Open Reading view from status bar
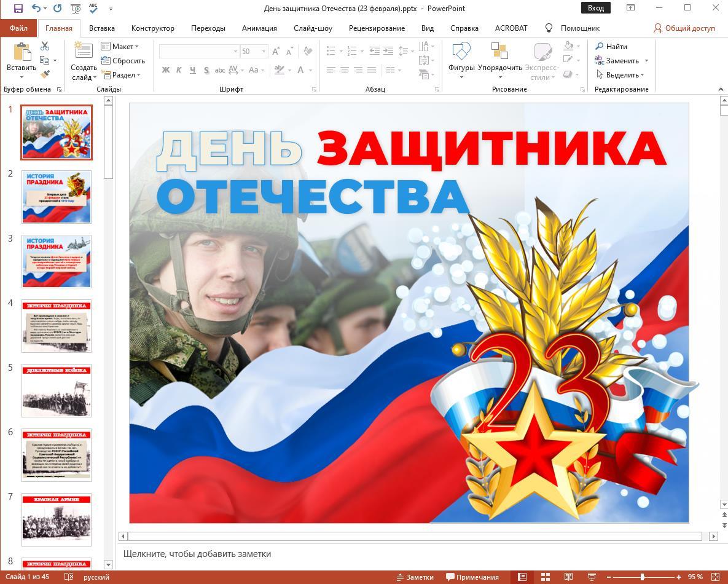 (x=568, y=577)
